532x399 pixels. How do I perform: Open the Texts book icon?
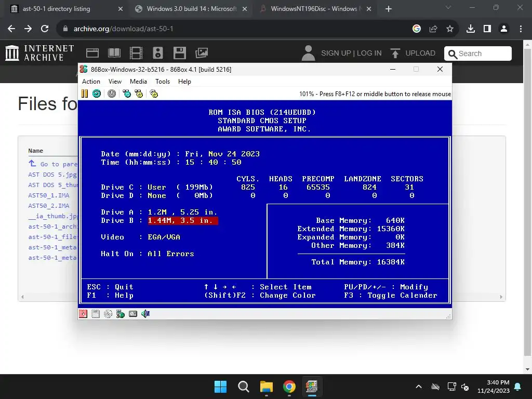point(114,53)
